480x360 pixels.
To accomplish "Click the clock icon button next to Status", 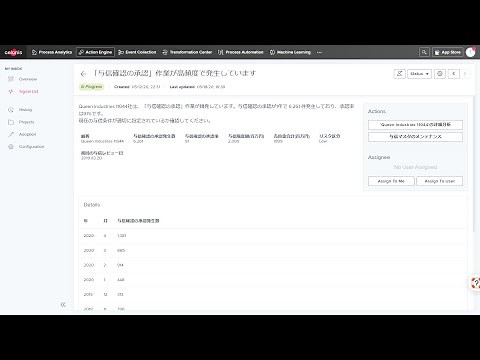I will (440, 74).
